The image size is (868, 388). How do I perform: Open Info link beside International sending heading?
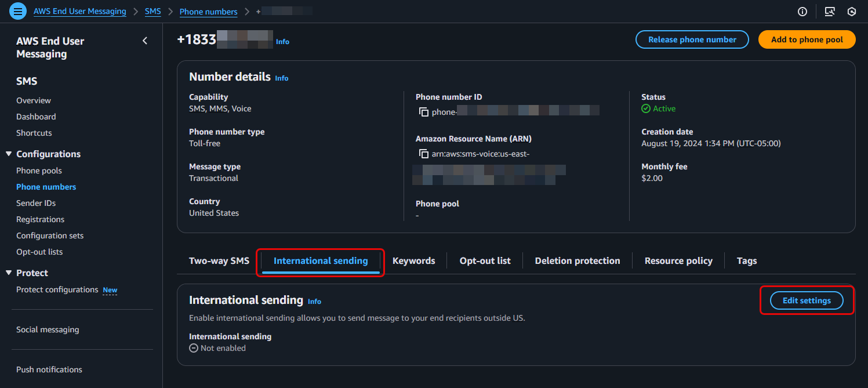coord(314,302)
